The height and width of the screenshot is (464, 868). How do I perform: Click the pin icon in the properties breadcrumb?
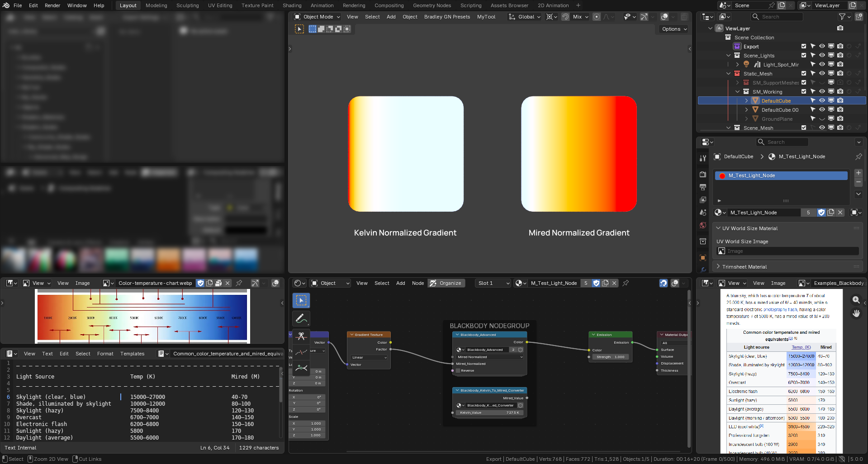[x=859, y=156]
